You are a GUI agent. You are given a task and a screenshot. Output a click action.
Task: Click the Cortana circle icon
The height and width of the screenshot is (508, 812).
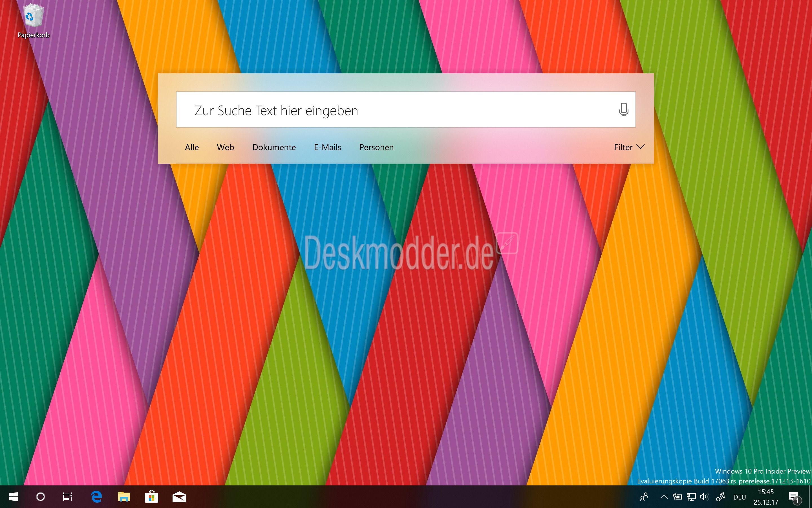[41, 497]
